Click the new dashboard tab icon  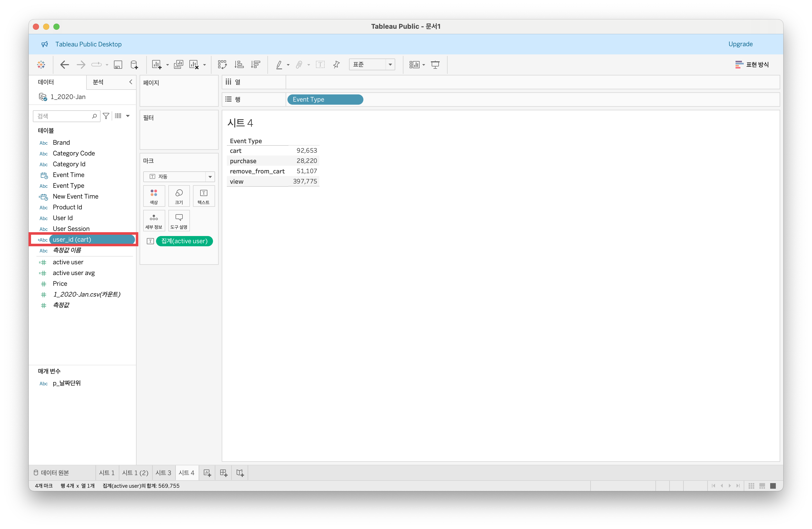tap(224, 473)
